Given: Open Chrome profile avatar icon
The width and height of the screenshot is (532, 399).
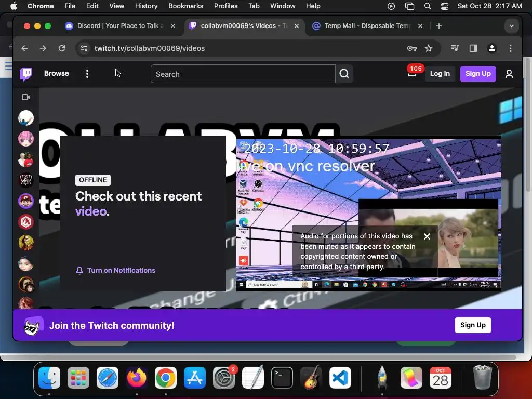Looking at the screenshot, I should pyautogui.click(x=491, y=48).
